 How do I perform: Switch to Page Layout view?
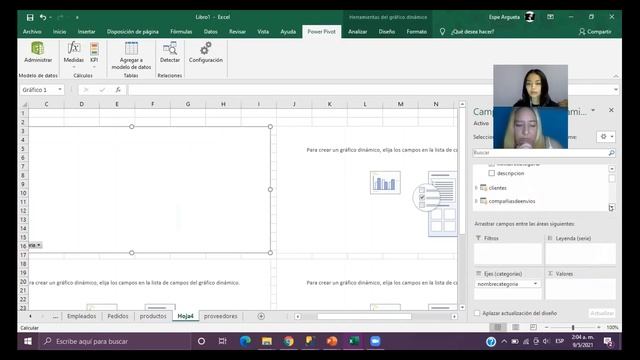tap(516, 327)
